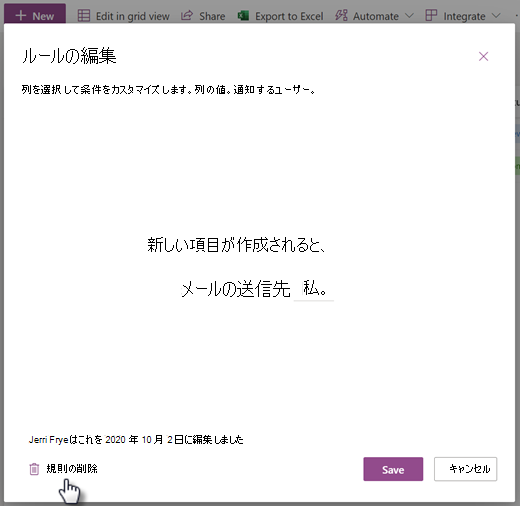Click the New button in the toolbar
This screenshot has height=506, width=520.
click(35, 14)
